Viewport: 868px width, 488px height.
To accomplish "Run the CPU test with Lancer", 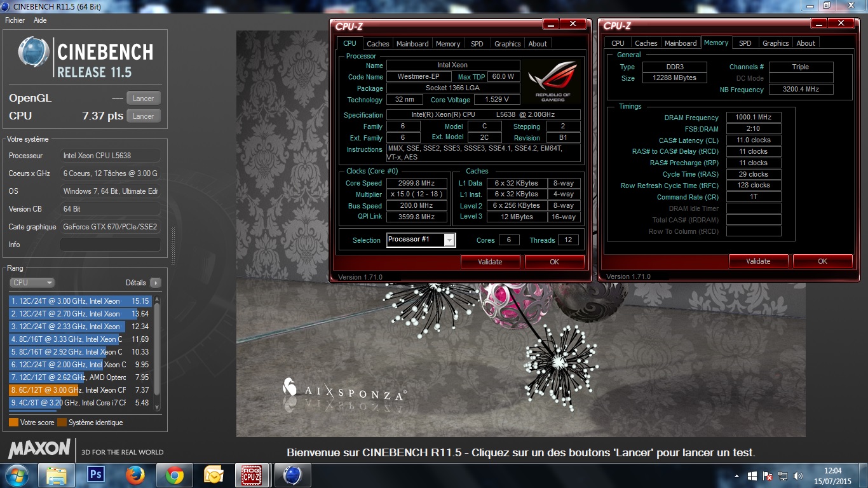I will coord(144,116).
